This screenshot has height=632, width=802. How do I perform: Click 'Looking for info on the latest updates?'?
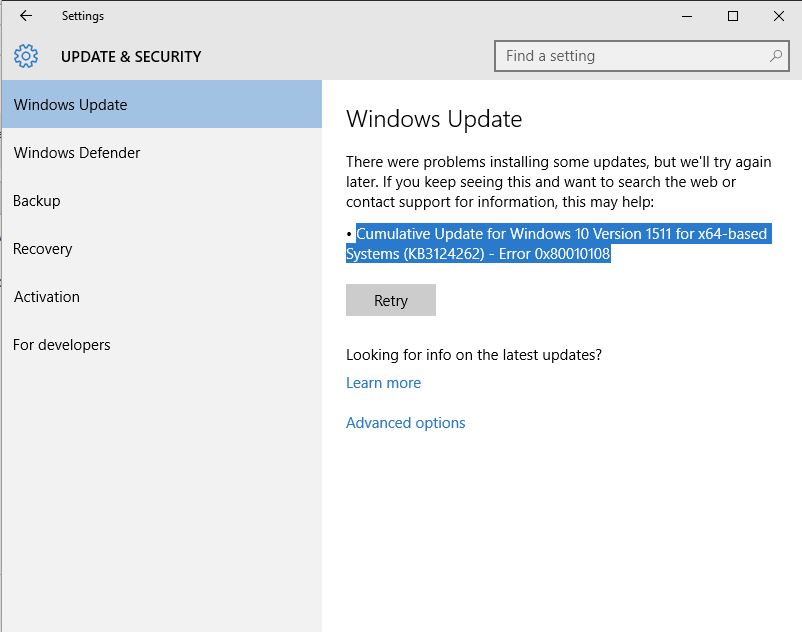474,355
